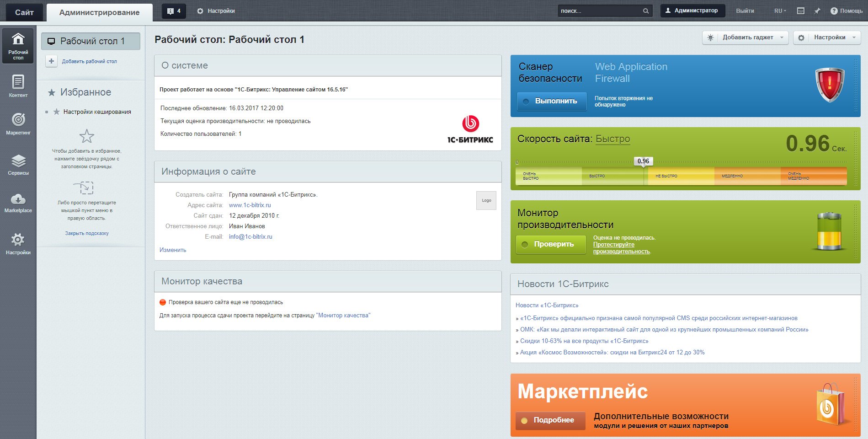
Task: Open Настройки кеширования favorite item
Action: [97, 112]
